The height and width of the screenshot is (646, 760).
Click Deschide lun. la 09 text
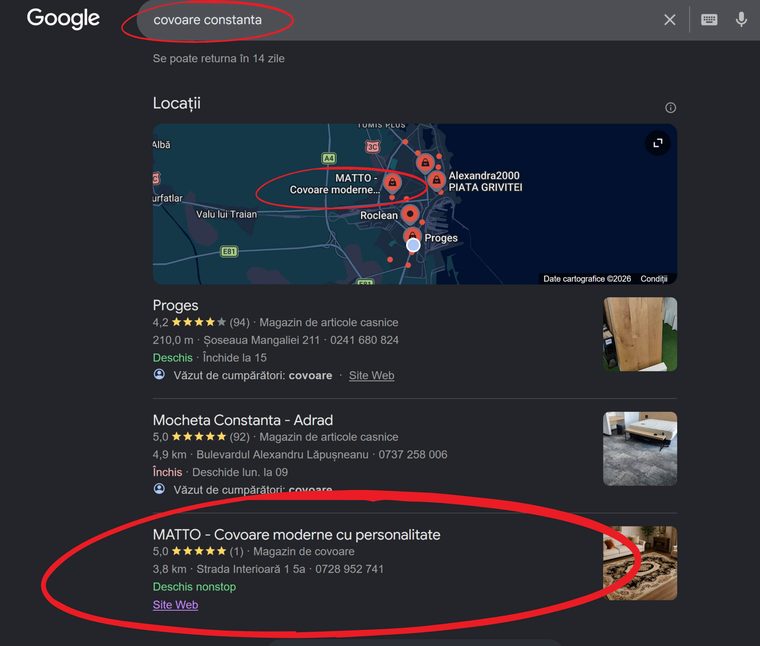click(x=240, y=472)
